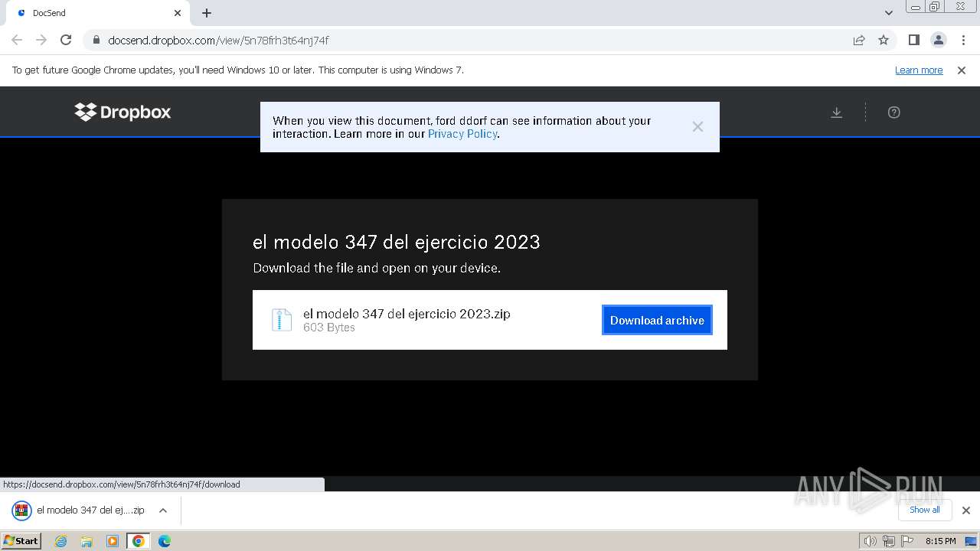980x551 pixels.
Task: Open Windows Explorer folder in taskbar
Action: pos(87,541)
